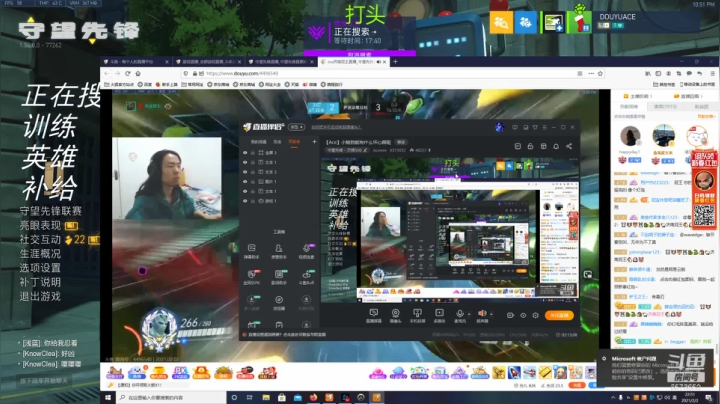Toggle preview eye icon near stop-stream button
The height and width of the screenshot is (404, 720).
coord(523,315)
